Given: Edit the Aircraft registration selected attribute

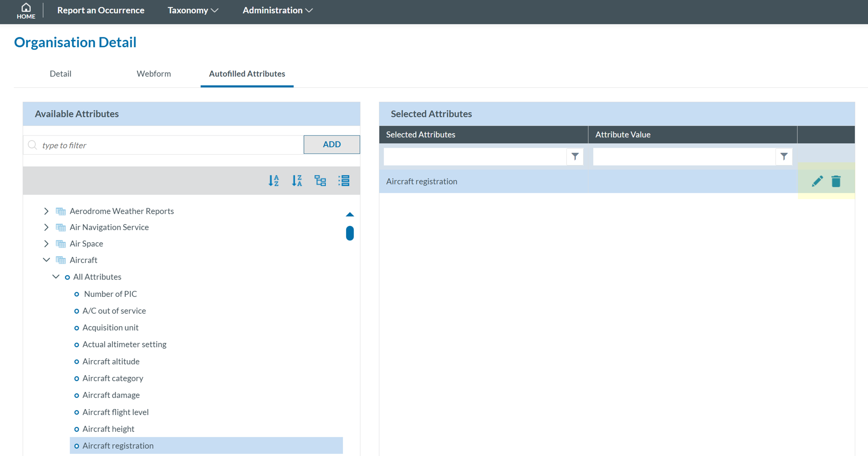Looking at the screenshot, I should coord(817,181).
